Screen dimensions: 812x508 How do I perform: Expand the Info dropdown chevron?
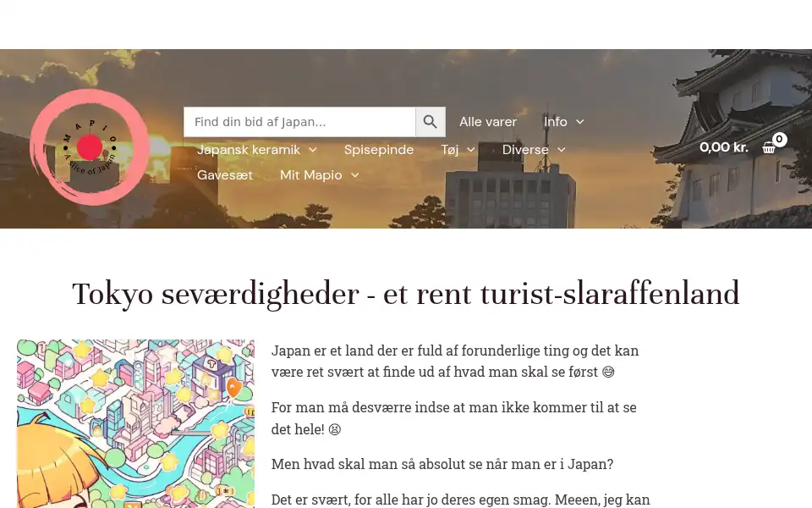point(580,122)
